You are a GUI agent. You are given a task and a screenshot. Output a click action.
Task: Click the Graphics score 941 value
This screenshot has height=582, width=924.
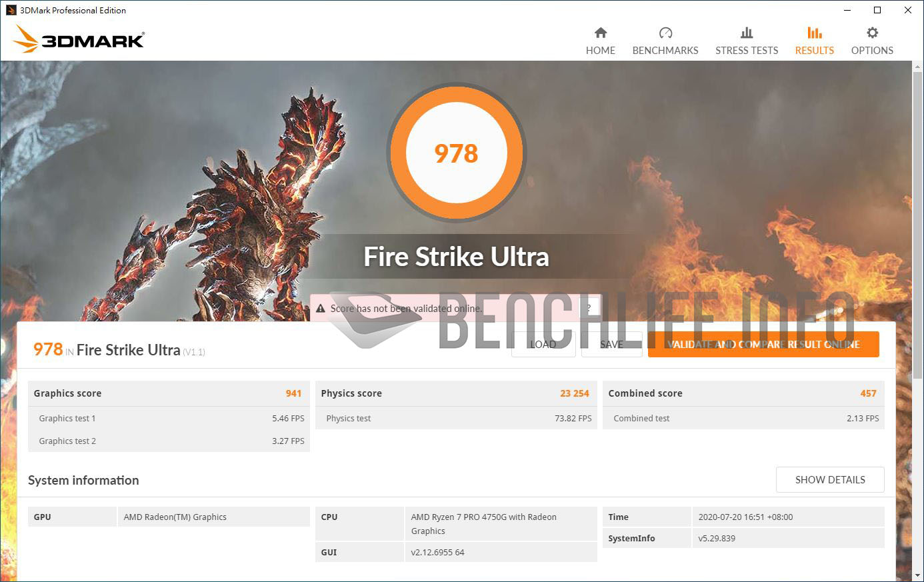click(293, 393)
